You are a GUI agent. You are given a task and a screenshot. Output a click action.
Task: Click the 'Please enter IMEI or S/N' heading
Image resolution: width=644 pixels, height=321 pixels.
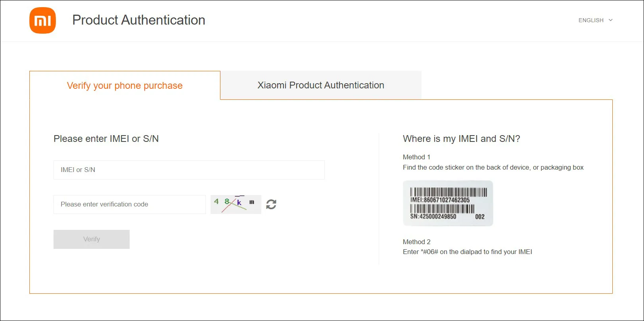(x=106, y=139)
